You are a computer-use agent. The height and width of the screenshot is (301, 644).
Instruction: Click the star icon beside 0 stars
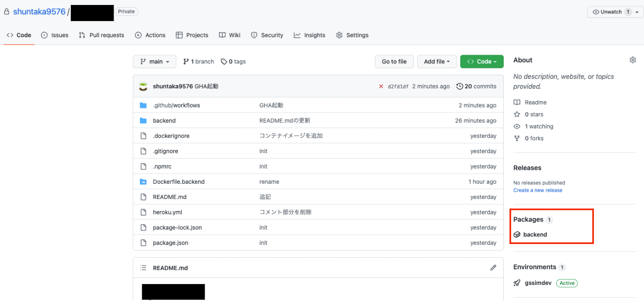[517, 114]
